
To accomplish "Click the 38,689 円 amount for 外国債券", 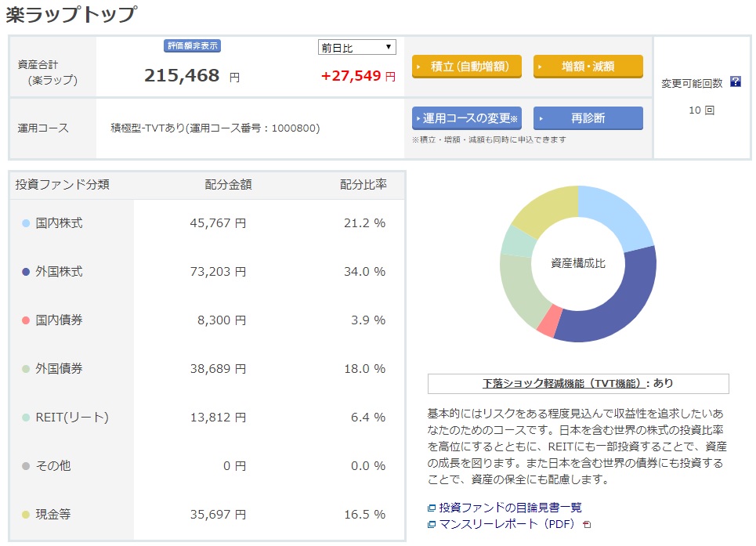I will click(x=218, y=369).
